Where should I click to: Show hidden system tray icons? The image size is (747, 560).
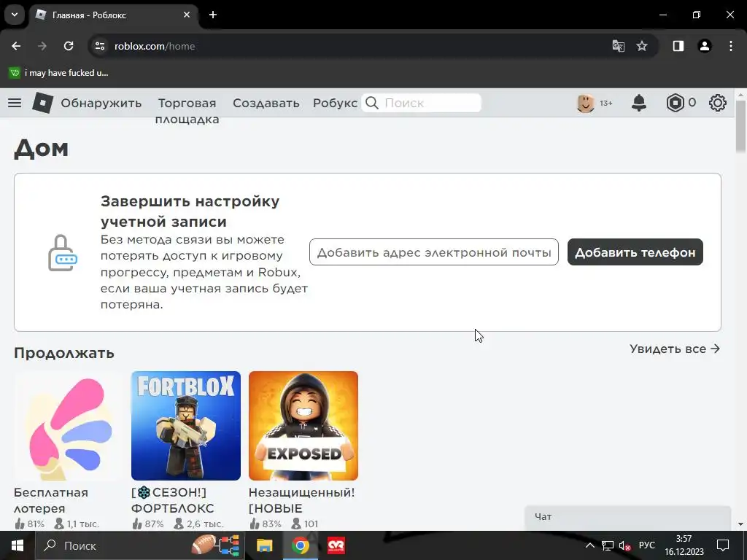589,545
